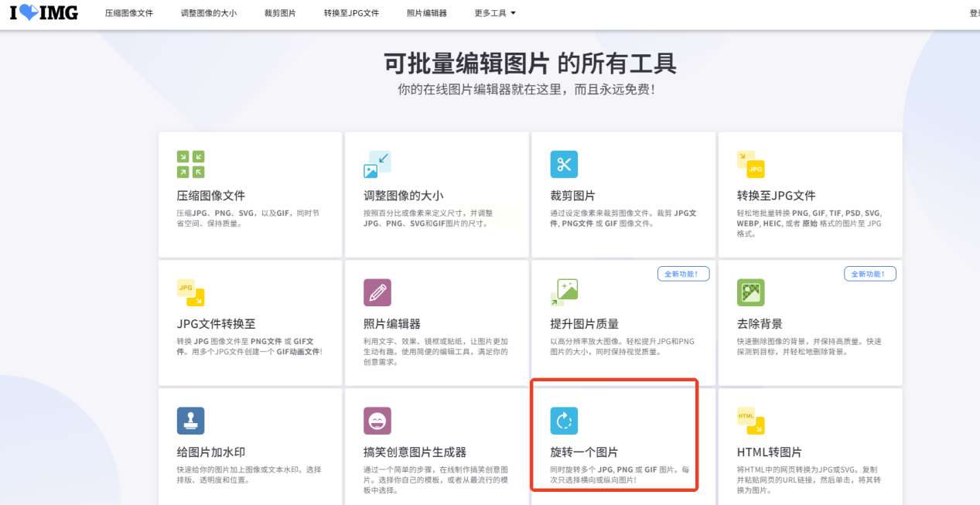This screenshot has width=980, height=505.
Task: Click the upscale image quality icon
Action: coord(564,292)
